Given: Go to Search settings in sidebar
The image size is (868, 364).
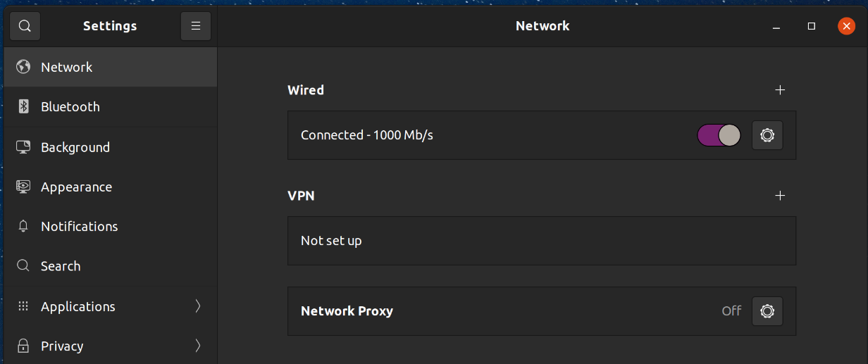Looking at the screenshot, I should pyautogui.click(x=61, y=266).
